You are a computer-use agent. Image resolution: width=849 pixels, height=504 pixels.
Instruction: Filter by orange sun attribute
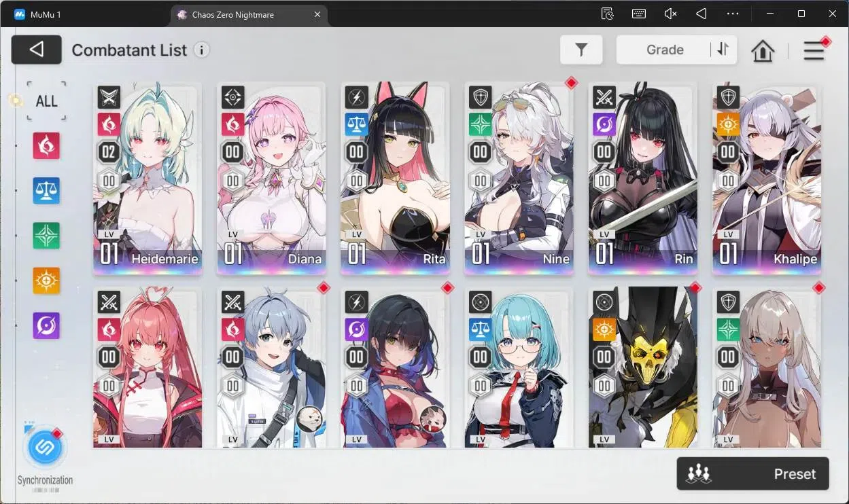coord(47,281)
